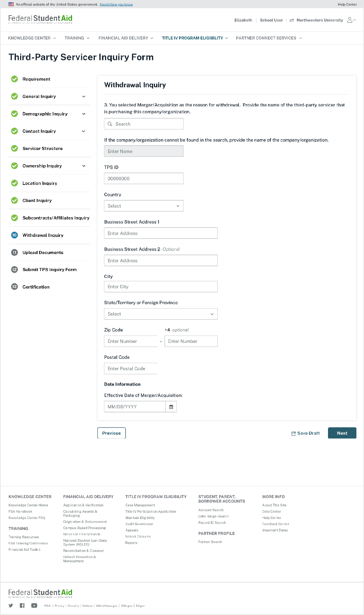Click the Next button
Screen dimensions: 364x615
pyautogui.click(x=342, y=433)
